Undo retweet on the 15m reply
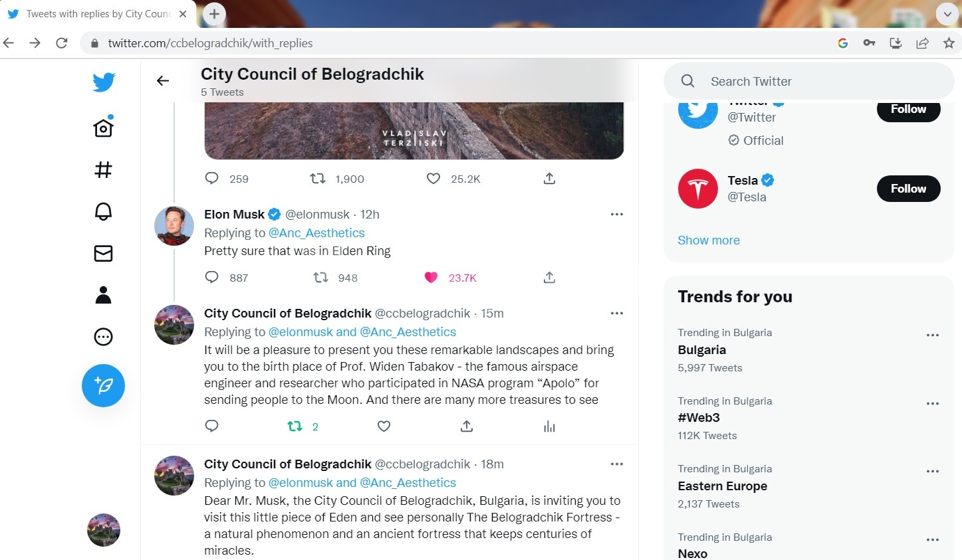 pos(295,426)
